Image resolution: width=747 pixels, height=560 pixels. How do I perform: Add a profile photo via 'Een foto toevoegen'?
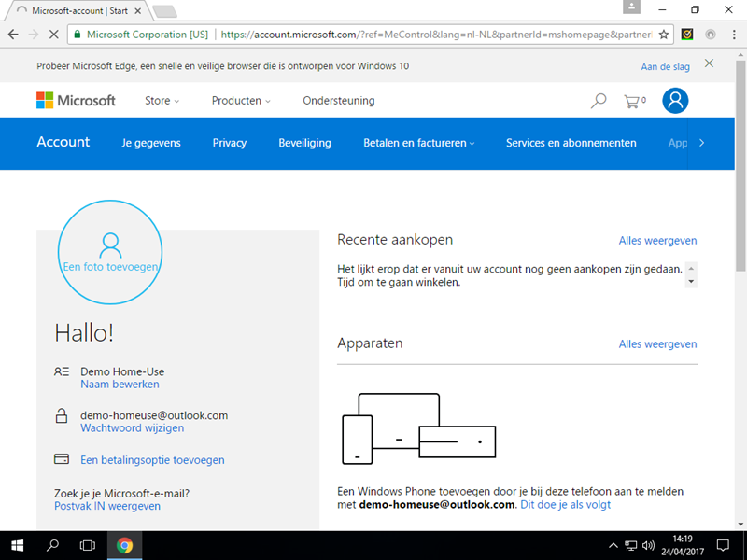(x=110, y=252)
